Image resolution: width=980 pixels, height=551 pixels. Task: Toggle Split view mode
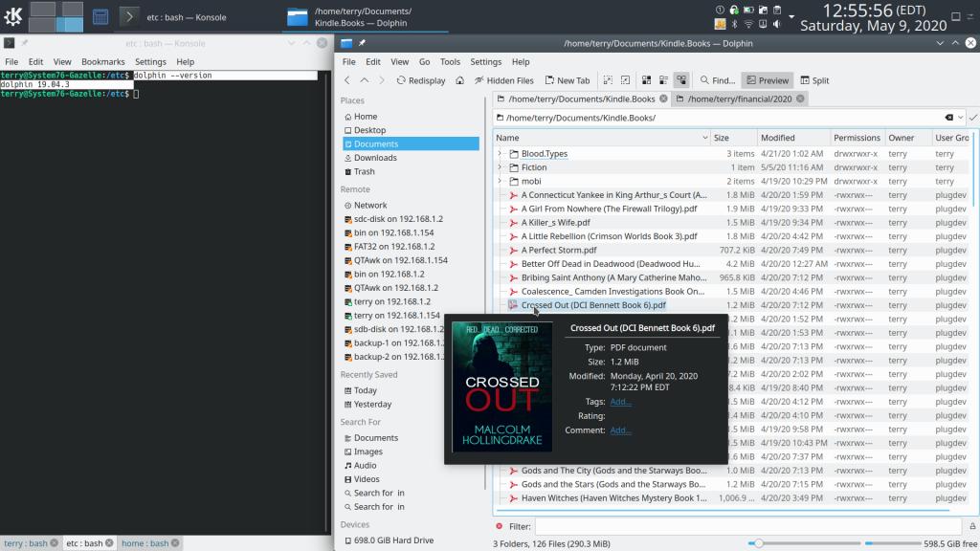pos(814,80)
